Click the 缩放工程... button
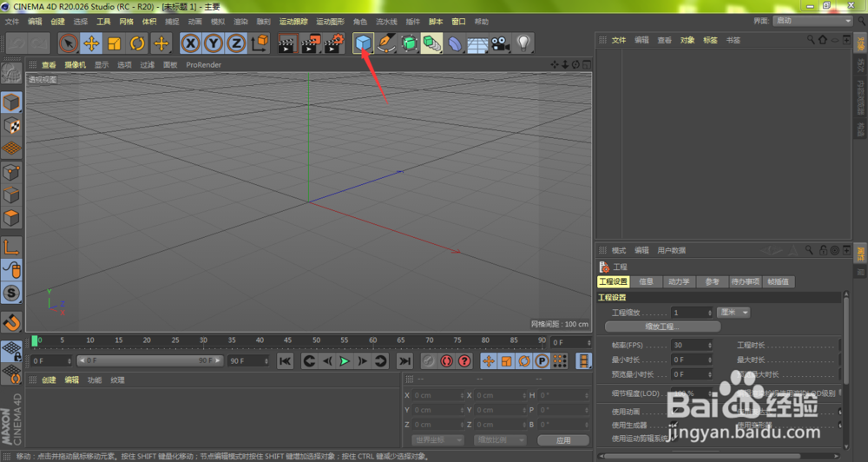Image resolution: width=868 pixels, height=462 pixels. click(662, 327)
